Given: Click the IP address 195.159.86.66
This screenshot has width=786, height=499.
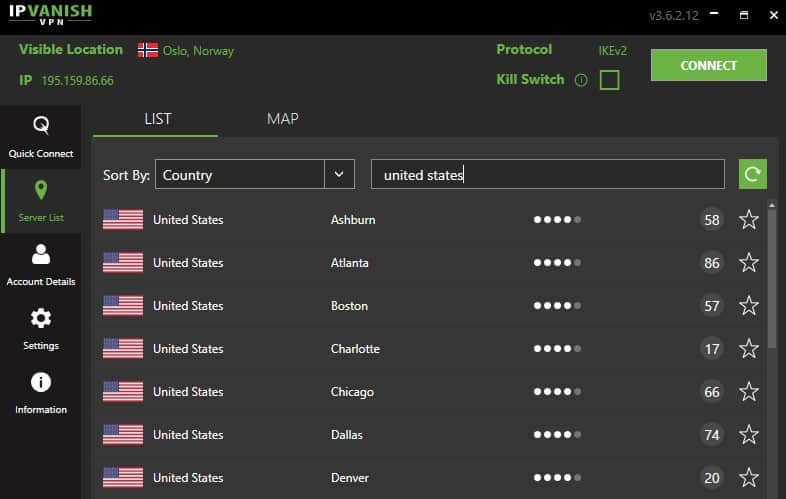Looking at the screenshot, I should pyautogui.click(x=77, y=81).
